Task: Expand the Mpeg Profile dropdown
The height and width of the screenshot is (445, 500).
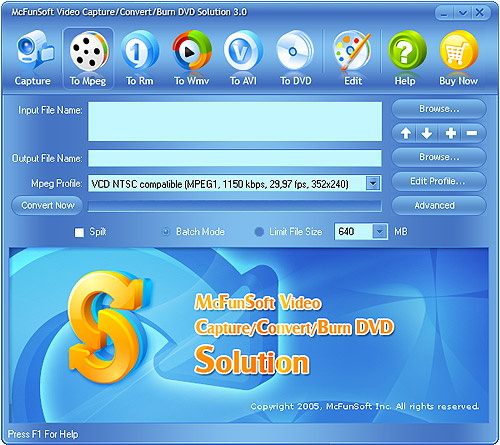Action: (x=373, y=183)
